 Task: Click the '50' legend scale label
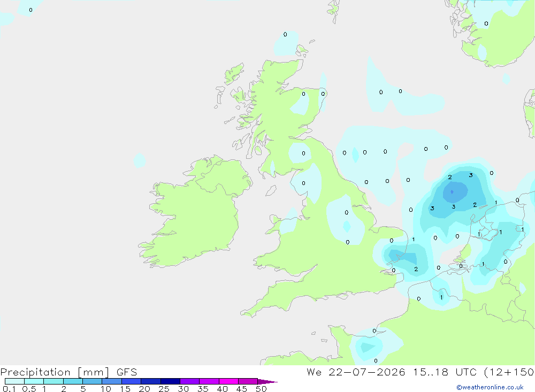point(261,389)
